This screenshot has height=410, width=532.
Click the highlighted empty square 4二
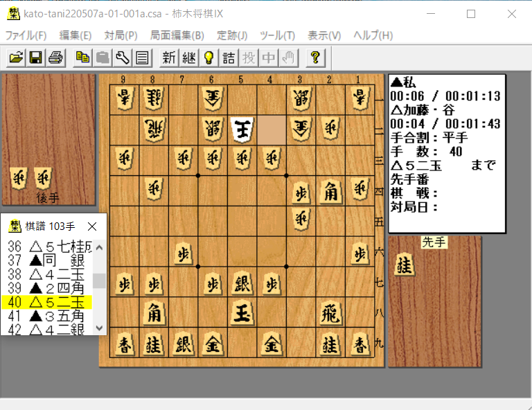click(272, 130)
